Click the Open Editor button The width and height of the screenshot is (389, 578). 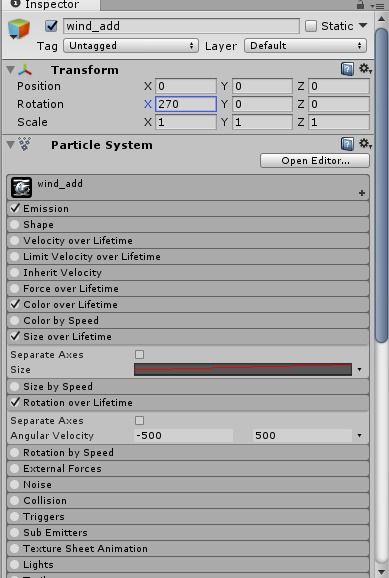(315, 161)
